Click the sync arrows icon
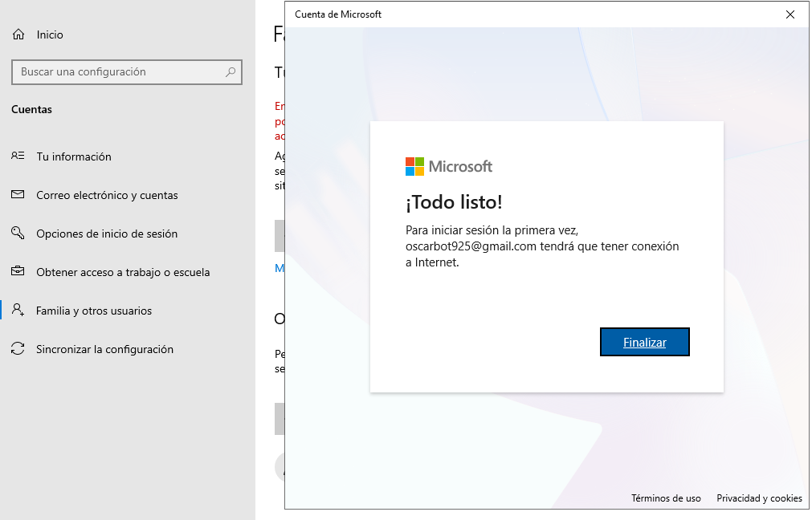The height and width of the screenshot is (520, 812). [x=18, y=349]
